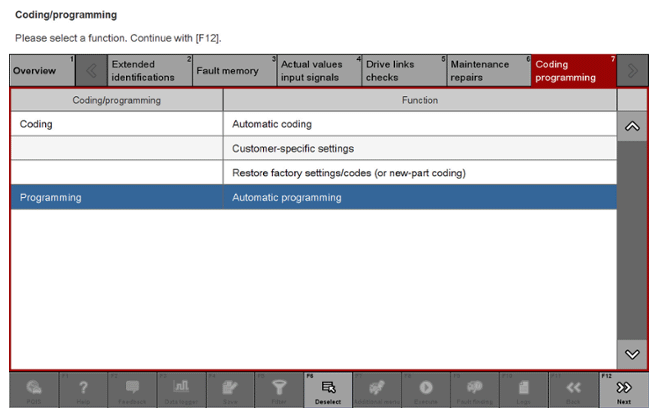This screenshot has width=658, height=417.
Task: Select the Automatic coding function row
Action: click(x=419, y=124)
